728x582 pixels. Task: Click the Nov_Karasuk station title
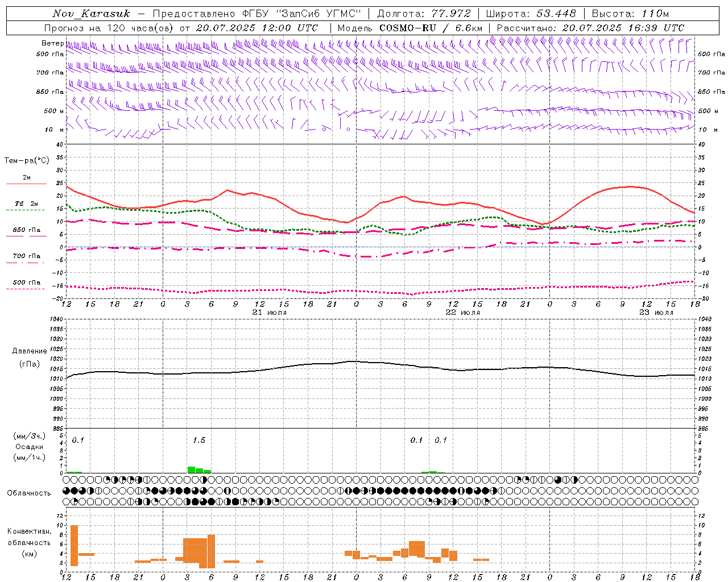(x=91, y=14)
